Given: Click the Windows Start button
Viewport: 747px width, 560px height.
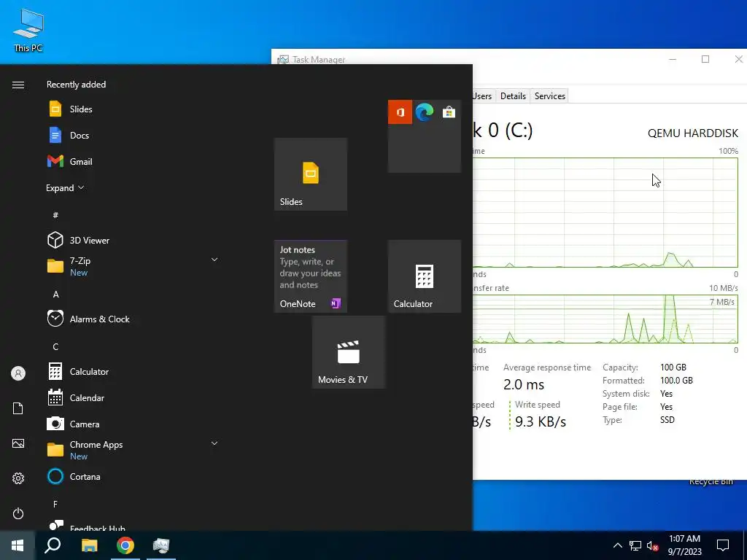Looking at the screenshot, I should 18,545.
